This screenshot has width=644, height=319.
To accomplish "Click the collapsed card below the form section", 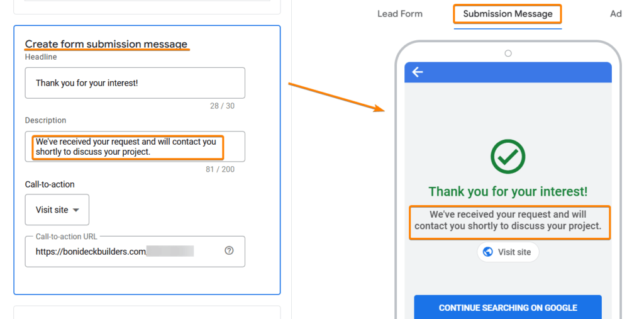I will click(147, 312).
